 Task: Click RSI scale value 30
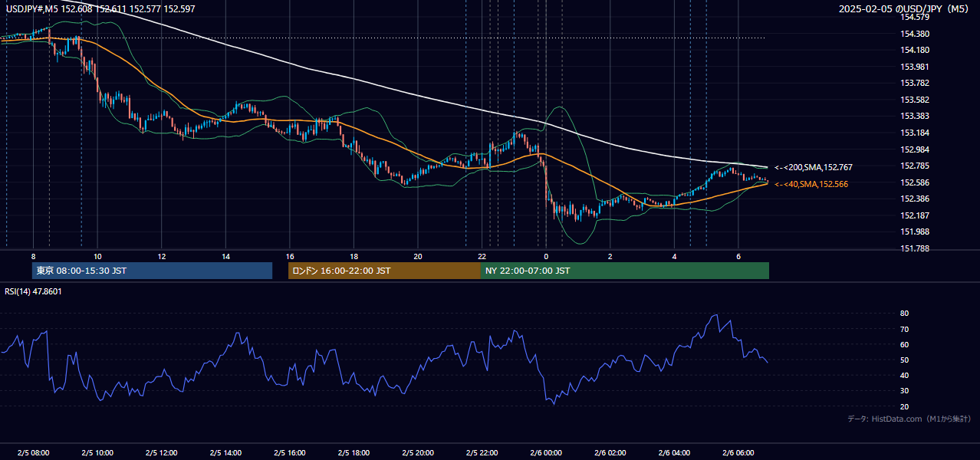click(905, 391)
